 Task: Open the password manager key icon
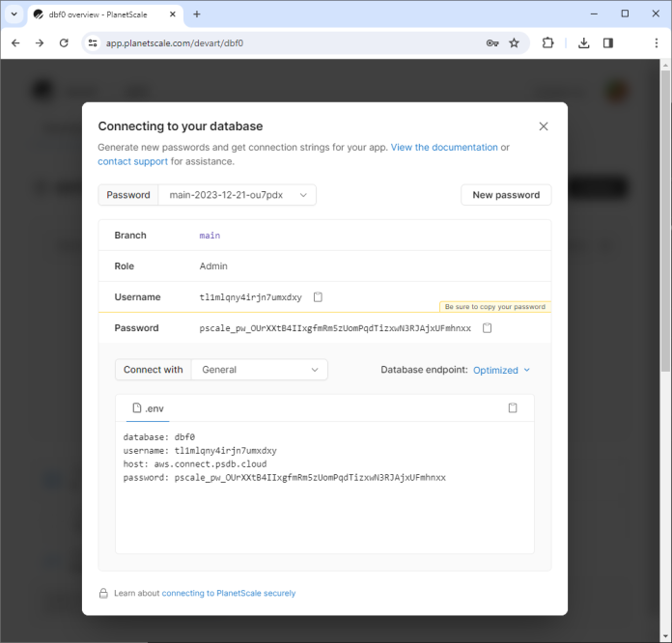point(492,43)
